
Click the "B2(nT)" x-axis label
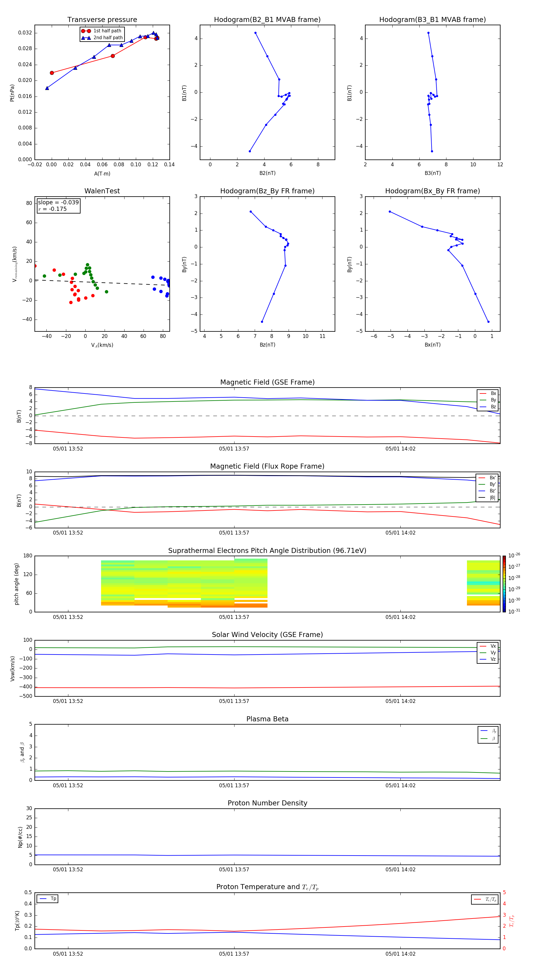[x=267, y=173]
